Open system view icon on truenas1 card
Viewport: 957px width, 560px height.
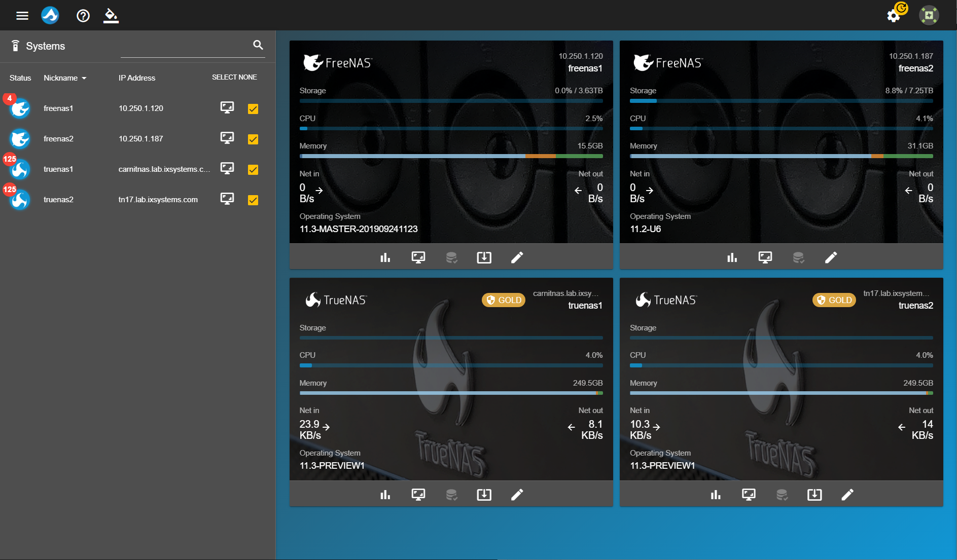(x=418, y=495)
